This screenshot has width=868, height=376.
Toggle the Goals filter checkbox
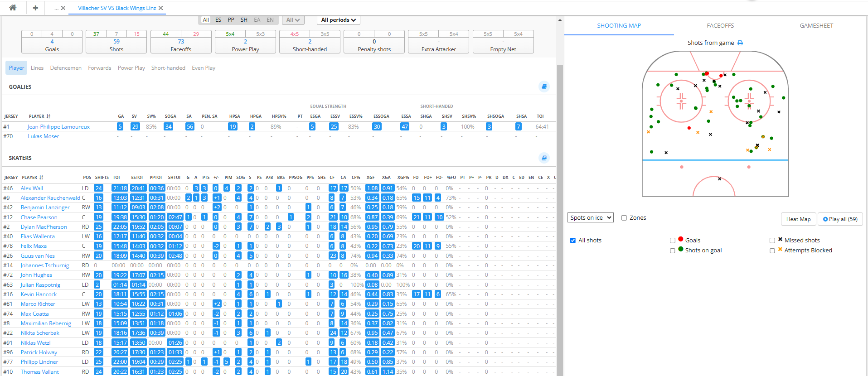(x=673, y=241)
